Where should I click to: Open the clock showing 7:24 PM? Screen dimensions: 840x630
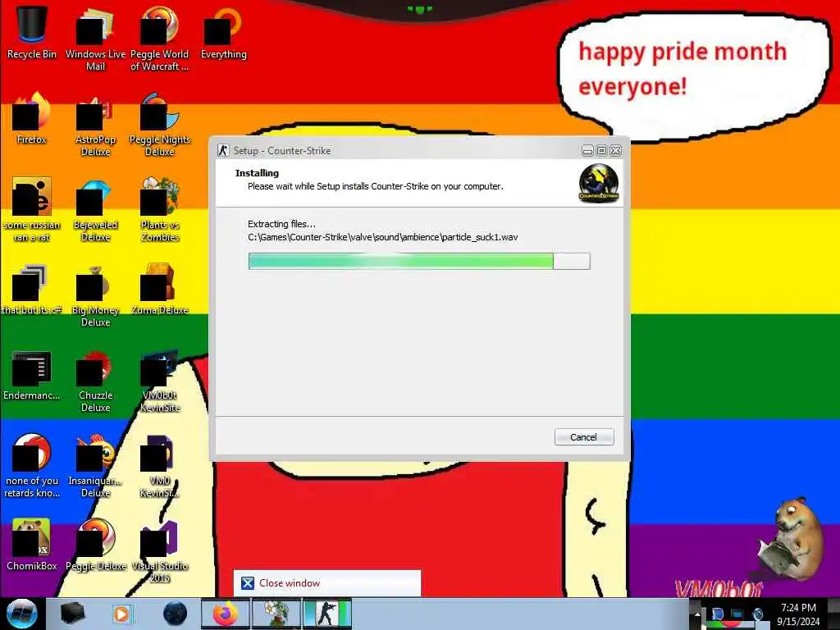pyautogui.click(x=798, y=614)
